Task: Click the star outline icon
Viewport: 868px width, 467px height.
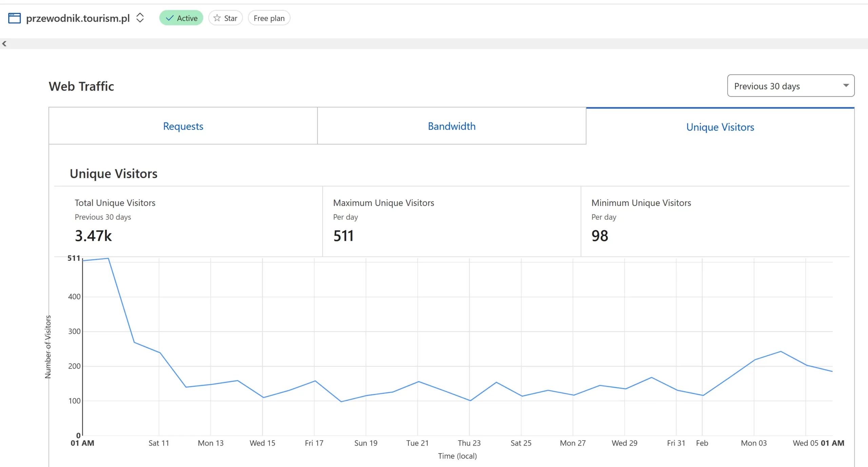Action: (x=217, y=18)
